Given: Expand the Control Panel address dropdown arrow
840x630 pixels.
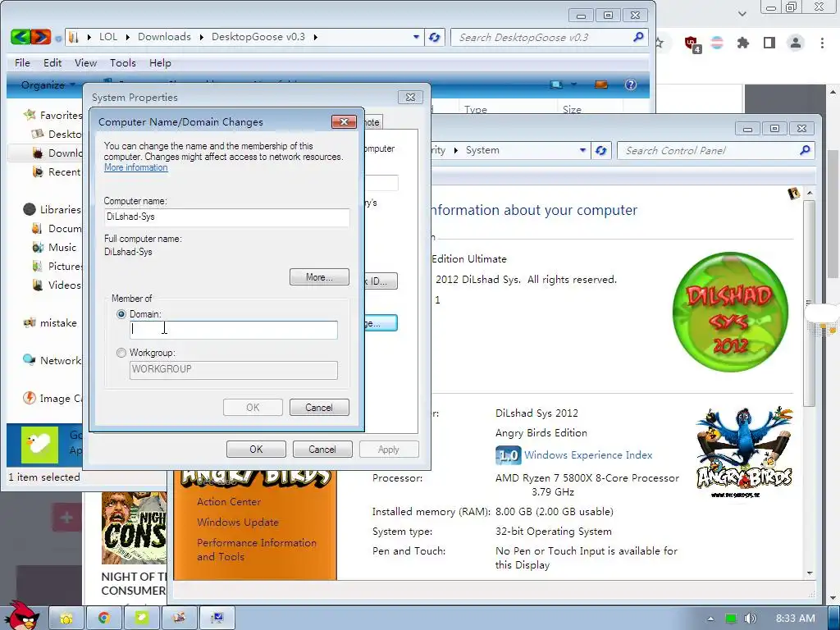Looking at the screenshot, I should pos(582,151).
